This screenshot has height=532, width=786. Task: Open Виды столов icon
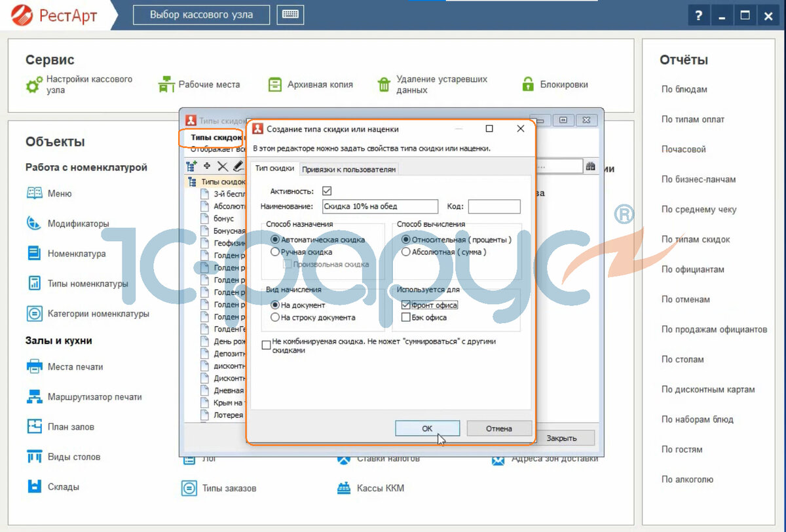[35, 457]
